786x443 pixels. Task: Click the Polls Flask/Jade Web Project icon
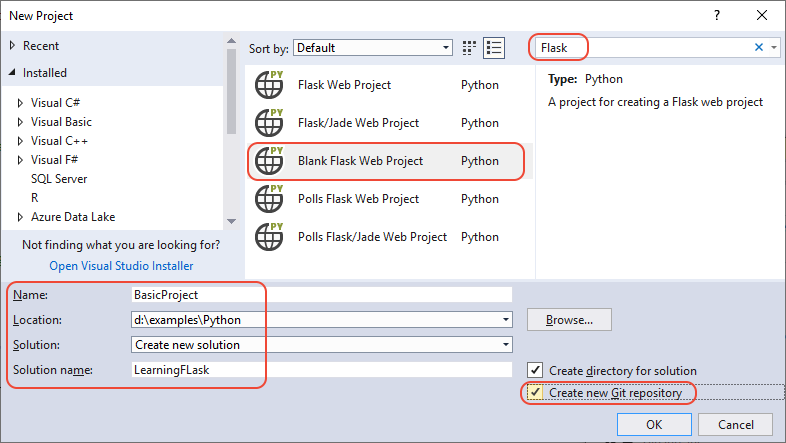270,237
